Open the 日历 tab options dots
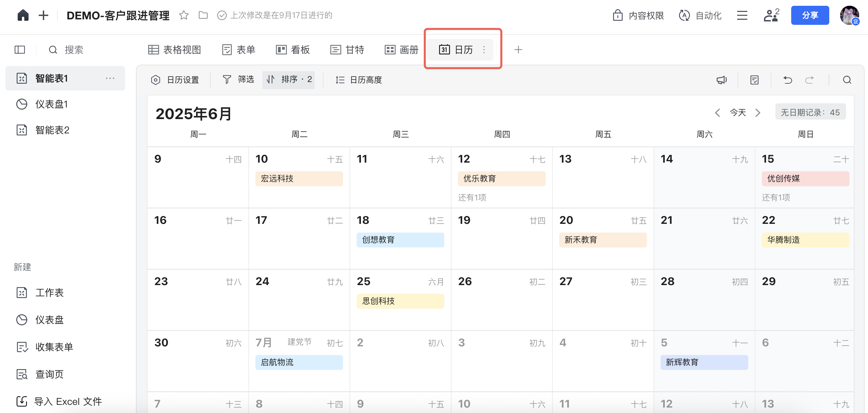 pos(484,50)
